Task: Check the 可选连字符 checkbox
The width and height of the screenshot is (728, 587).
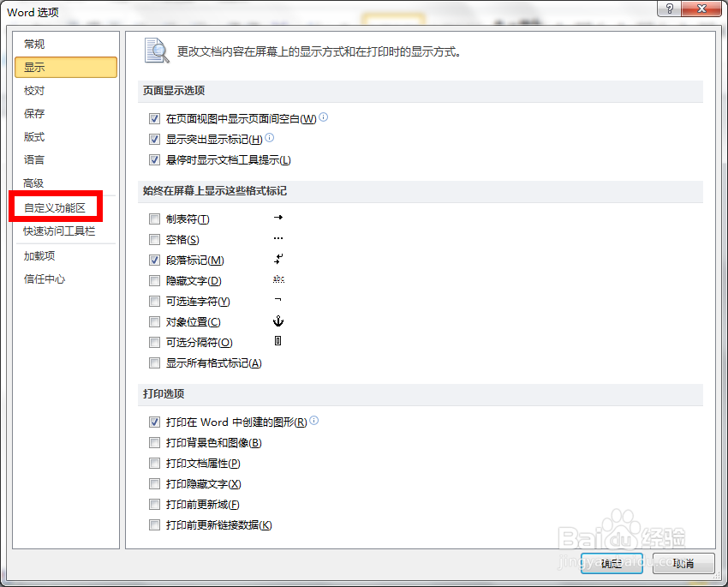Action: click(x=154, y=302)
